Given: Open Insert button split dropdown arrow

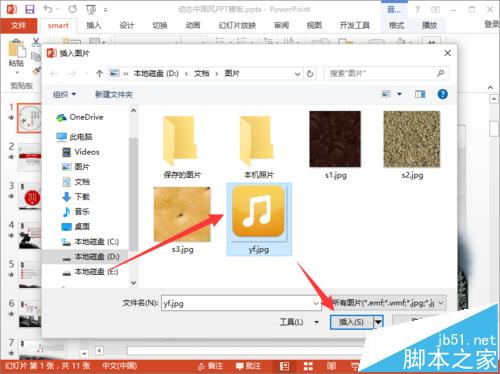Looking at the screenshot, I should [378, 322].
